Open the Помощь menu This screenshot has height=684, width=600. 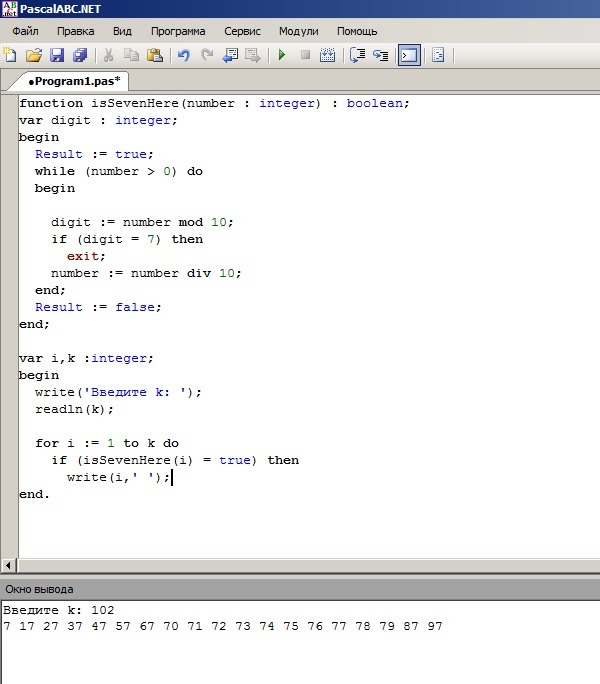357,31
